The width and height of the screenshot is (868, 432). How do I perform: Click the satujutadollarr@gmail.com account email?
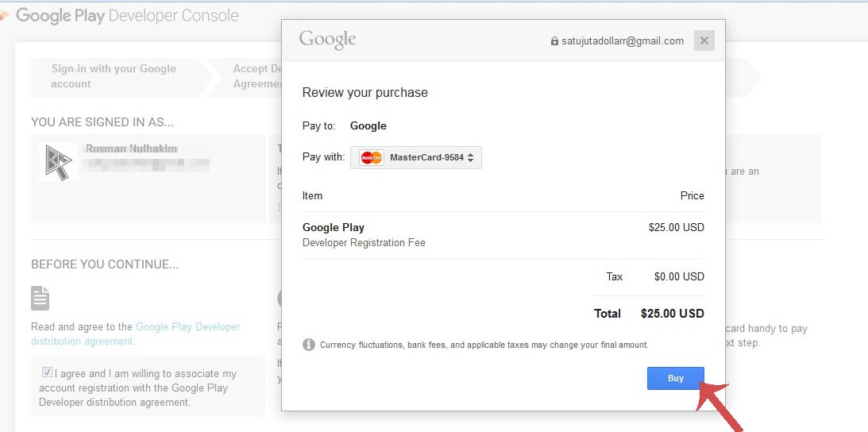click(x=623, y=41)
